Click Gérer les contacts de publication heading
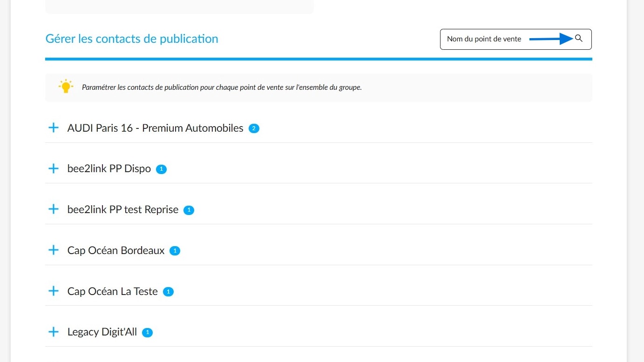644x362 pixels. pyautogui.click(x=132, y=39)
